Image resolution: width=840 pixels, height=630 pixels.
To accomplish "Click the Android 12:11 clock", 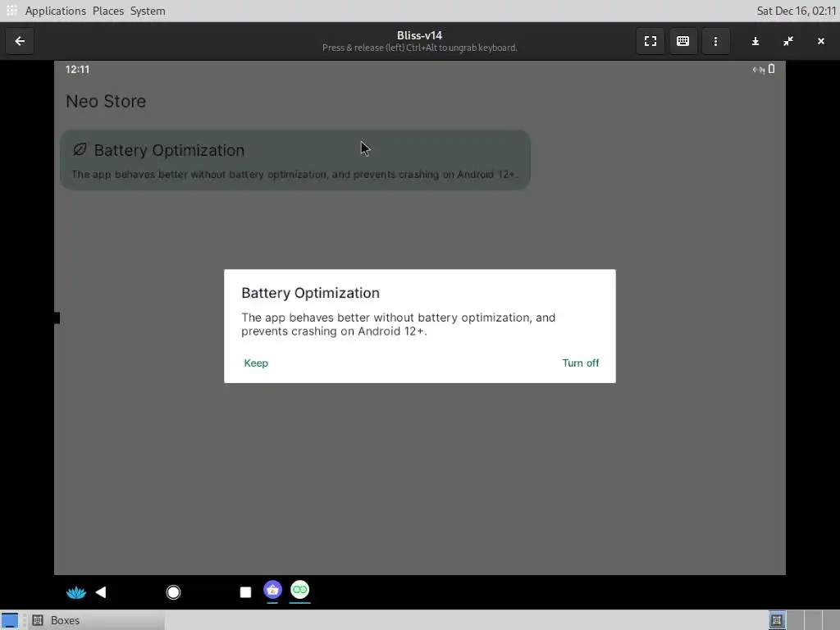I will (x=77, y=69).
